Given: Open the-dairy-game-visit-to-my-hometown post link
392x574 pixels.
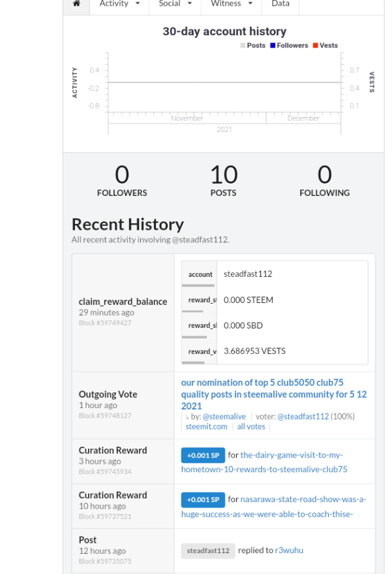Looking at the screenshot, I should pos(264,462).
